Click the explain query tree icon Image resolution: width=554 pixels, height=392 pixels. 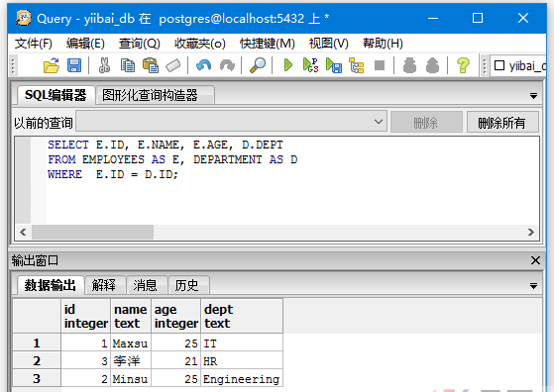[x=356, y=65]
